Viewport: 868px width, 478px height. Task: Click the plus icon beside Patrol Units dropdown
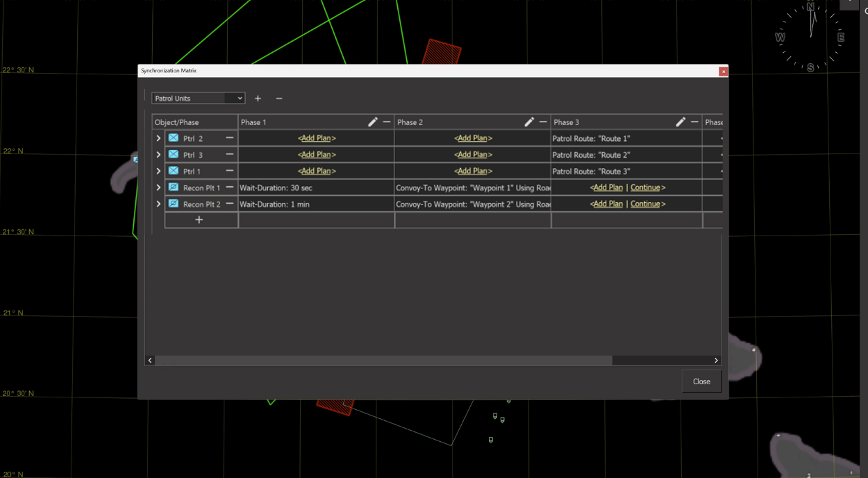pos(258,99)
